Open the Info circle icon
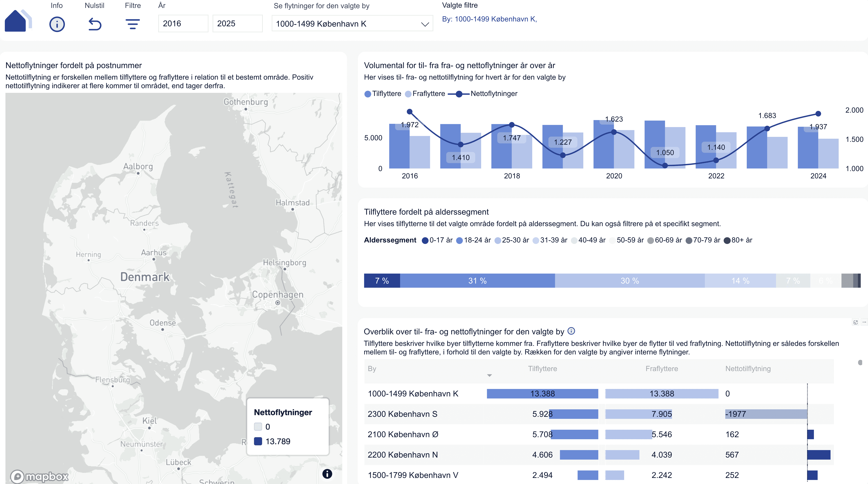This screenshot has width=868, height=484. coord(57,24)
